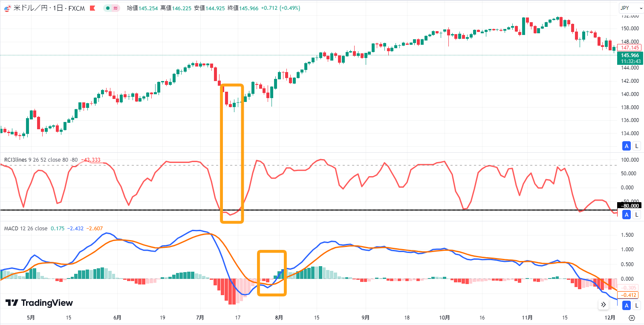644x325 pixels.
Task: Click the orange -0.412 MACD signal label
Action: [x=629, y=295]
